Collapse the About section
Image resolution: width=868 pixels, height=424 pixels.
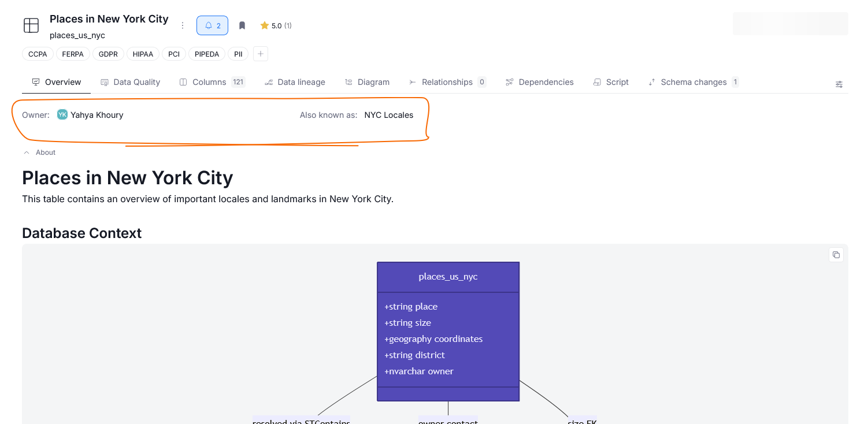pos(39,153)
